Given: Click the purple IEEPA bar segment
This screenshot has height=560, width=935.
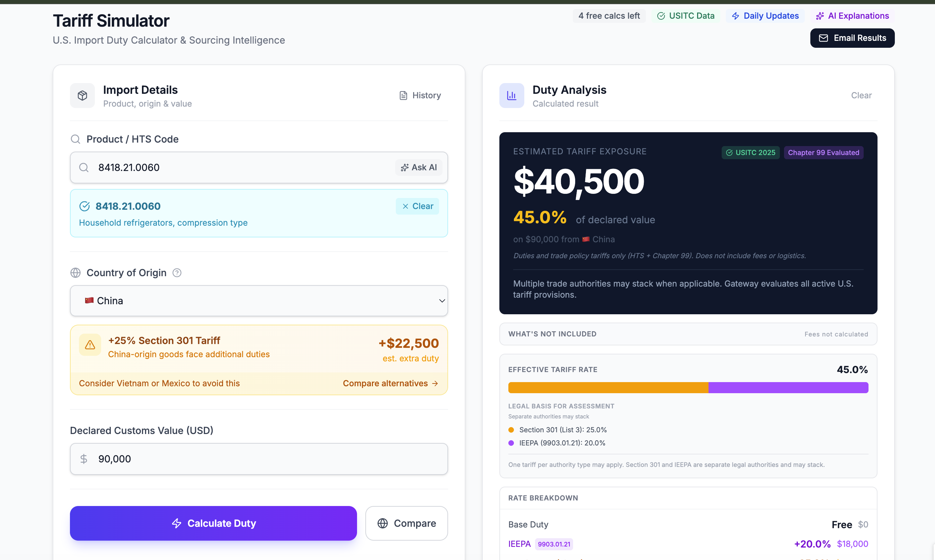Looking at the screenshot, I should 788,388.
